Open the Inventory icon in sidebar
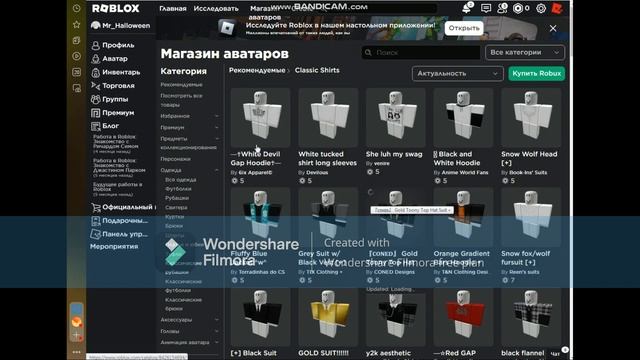Screen dimensions: 640x360 96,72
